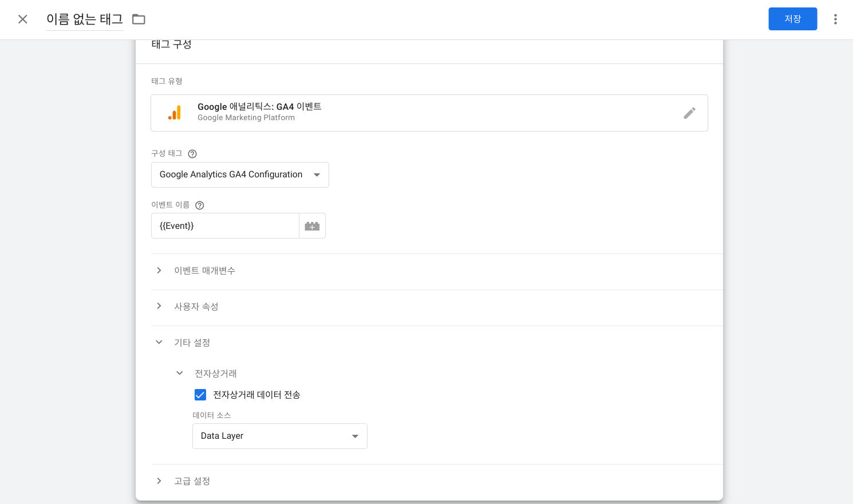
Task: Click the {{Event}} event name input field
Action: [225, 226]
